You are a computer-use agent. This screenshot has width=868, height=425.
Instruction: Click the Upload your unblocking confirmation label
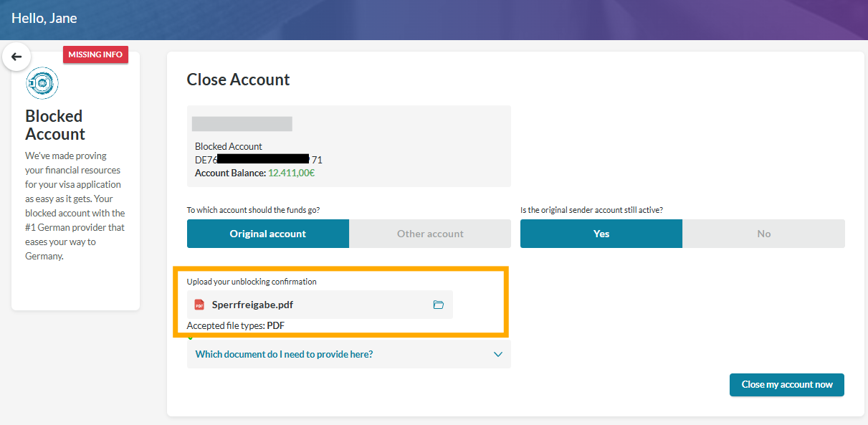click(x=252, y=282)
